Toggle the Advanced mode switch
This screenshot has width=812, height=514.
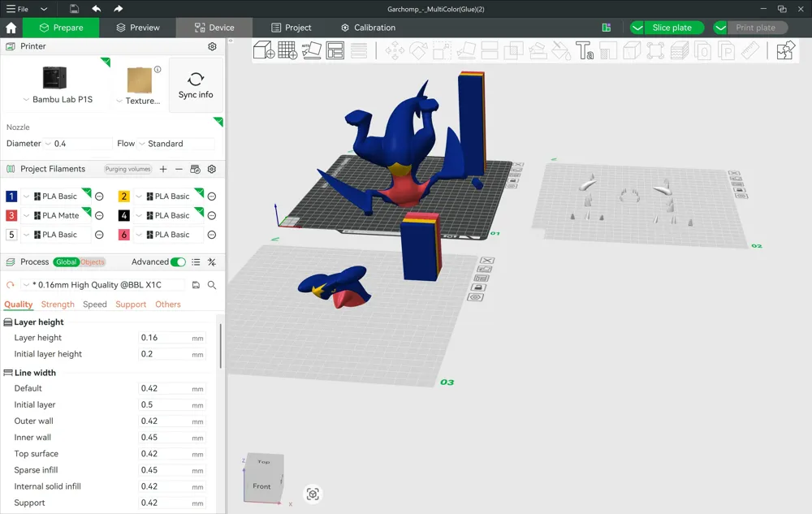pos(178,262)
